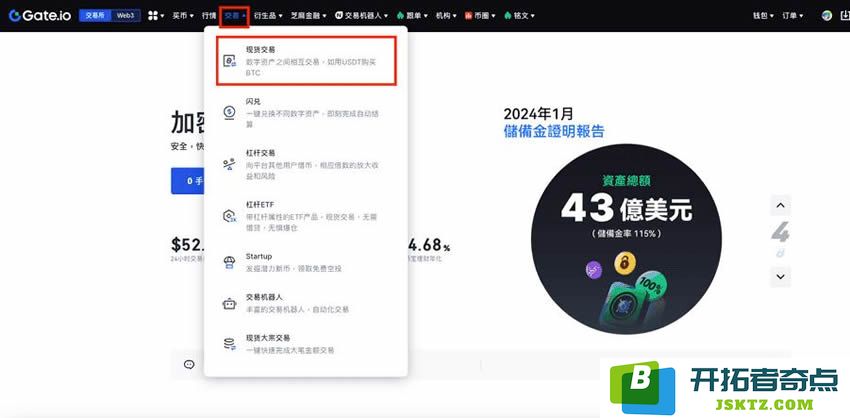Select 杠杆ETF from the menu
850x418 pixels.
pyautogui.click(x=305, y=216)
